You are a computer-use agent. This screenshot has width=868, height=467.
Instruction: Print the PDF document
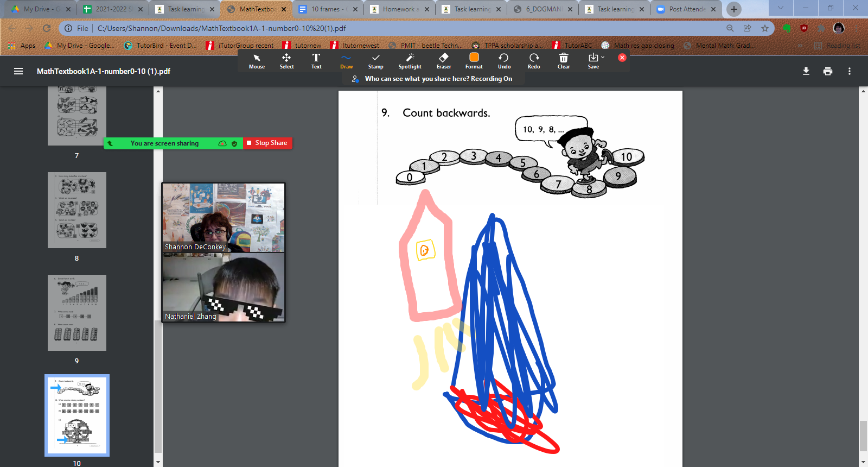pos(828,71)
